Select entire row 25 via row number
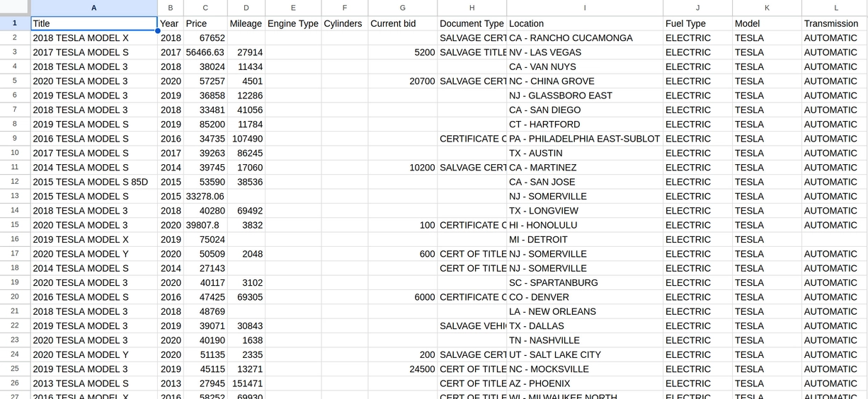 (15, 369)
